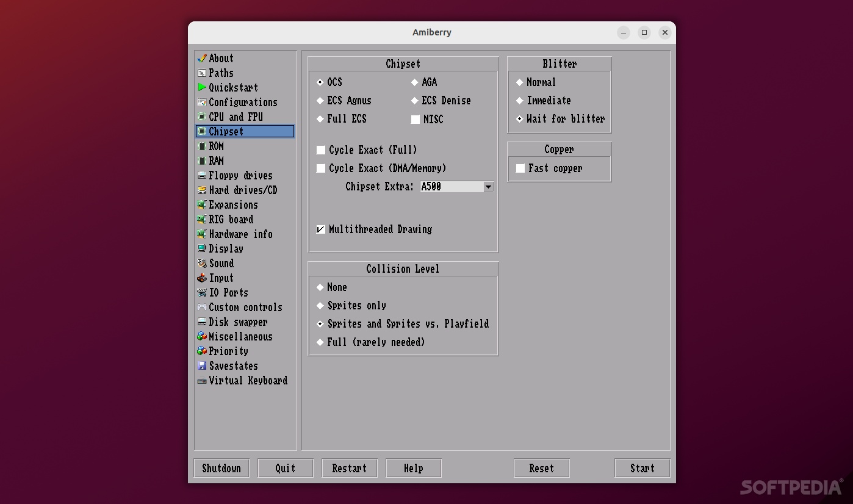The image size is (853, 504).
Task: Click the A500 value in Chipset Extra field
Action: tap(431, 187)
